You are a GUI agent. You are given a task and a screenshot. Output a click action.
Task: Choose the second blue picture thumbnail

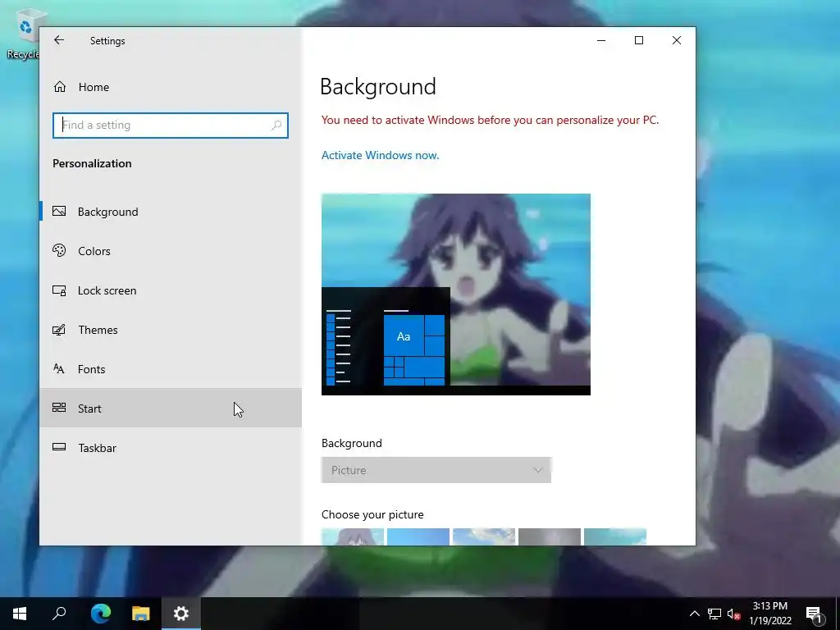coord(418,536)
